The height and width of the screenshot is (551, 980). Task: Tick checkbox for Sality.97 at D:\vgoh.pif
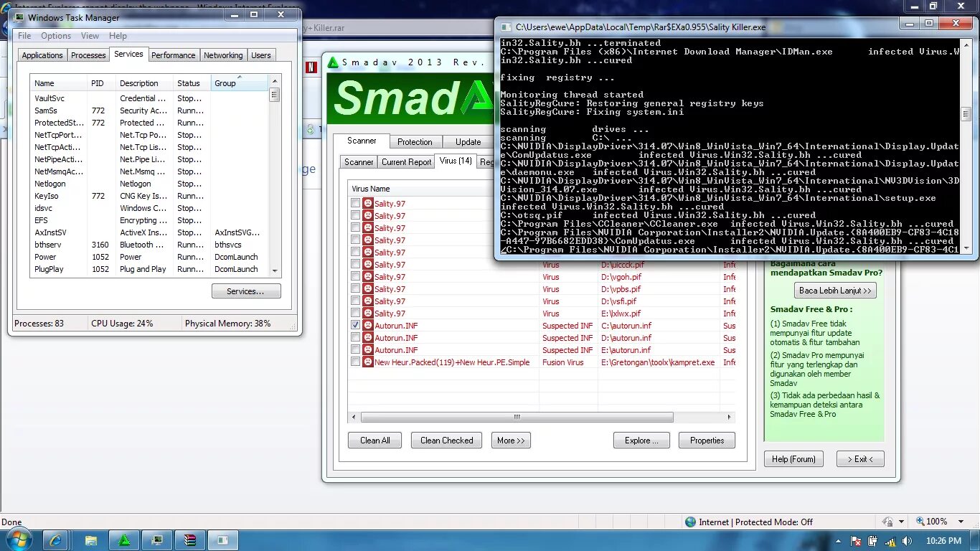[x=355, y=277]
